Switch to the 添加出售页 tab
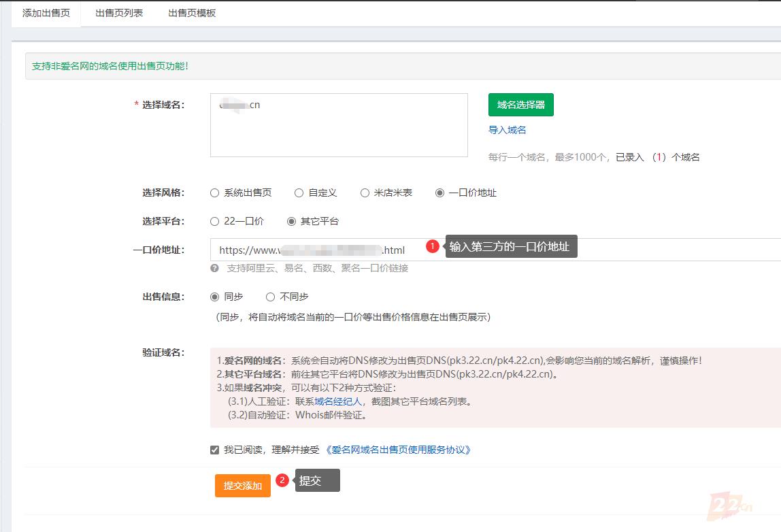Screen dimensions: 781x532 click(x=46, y=13)
